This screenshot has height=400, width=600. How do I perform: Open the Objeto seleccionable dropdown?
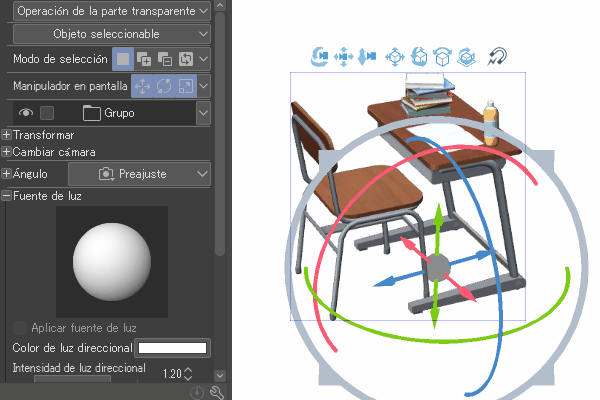112,34
